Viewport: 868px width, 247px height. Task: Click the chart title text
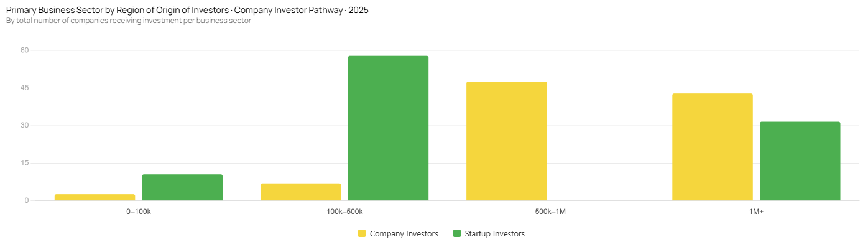[x=187, y=11]
